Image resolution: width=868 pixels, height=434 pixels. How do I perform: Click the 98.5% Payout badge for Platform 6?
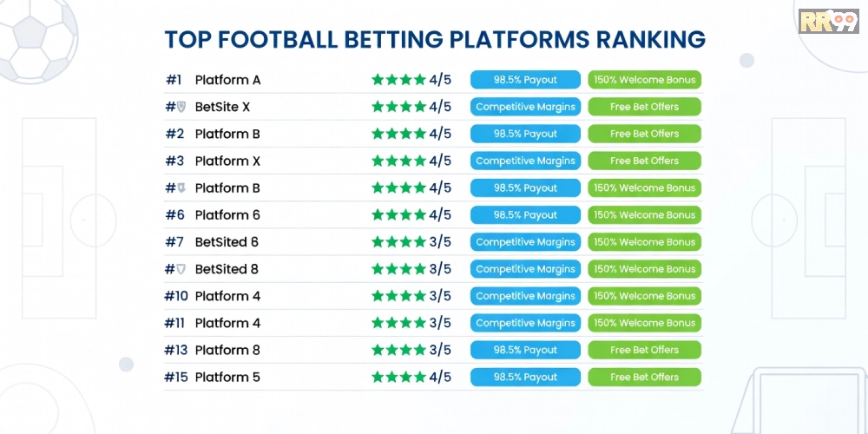click(x=525, y=214)
